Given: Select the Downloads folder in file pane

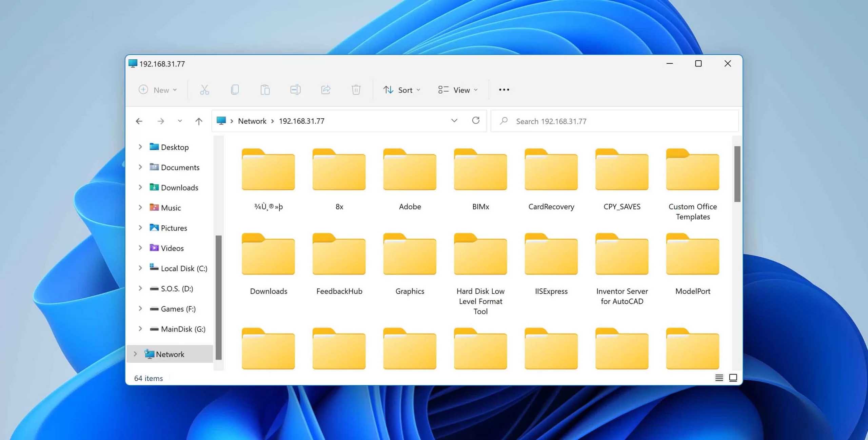Looking at the screenshot, I should 268,264.
